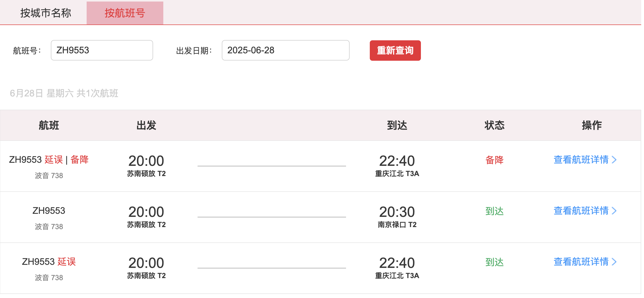Switch to the 按城市名称 tab
This screenshot has height=298, width=644.
tap(46, 13)
